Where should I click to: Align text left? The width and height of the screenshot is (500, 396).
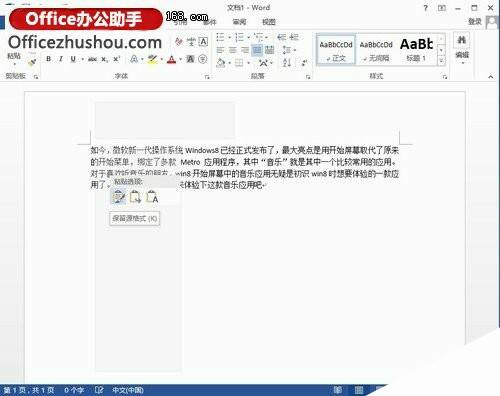220,50
